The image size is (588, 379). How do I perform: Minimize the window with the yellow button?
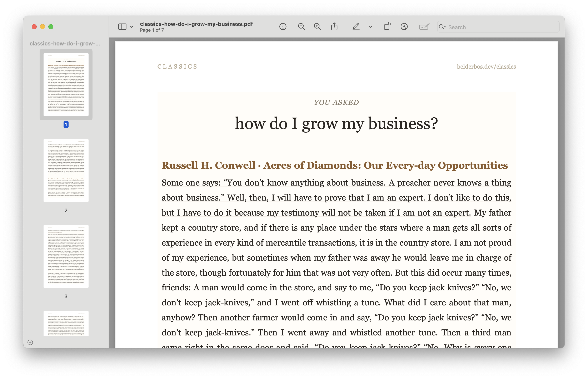(43, 26)
